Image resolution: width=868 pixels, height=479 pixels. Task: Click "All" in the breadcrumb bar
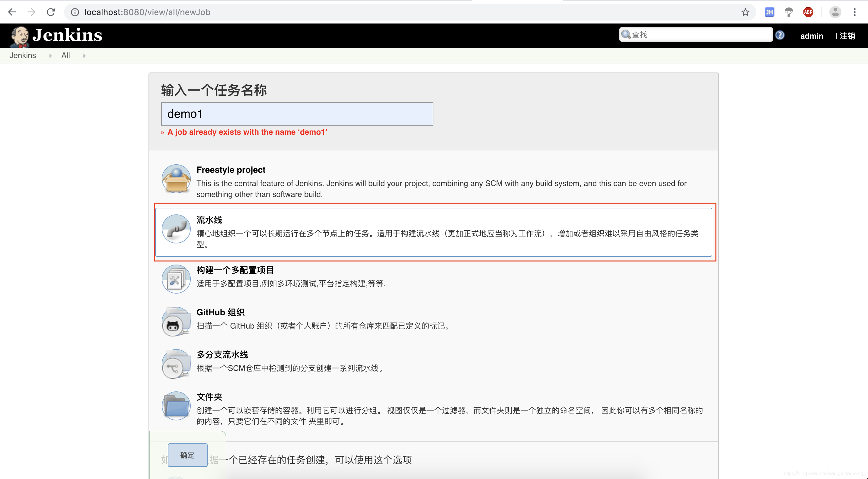click(x=65, y=55)
